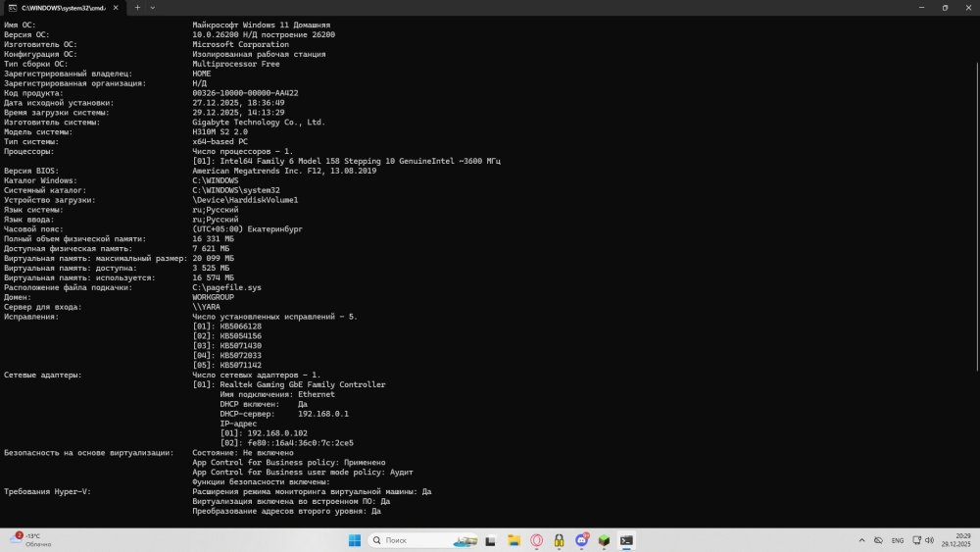Viewport: 980px width, 552px height.
Task: Click total physical memory '16 331 МБ'
Action: point(213,239)
